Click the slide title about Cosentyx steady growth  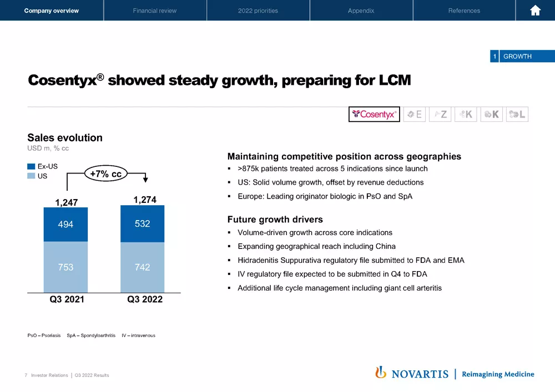[x=219, y=80]
